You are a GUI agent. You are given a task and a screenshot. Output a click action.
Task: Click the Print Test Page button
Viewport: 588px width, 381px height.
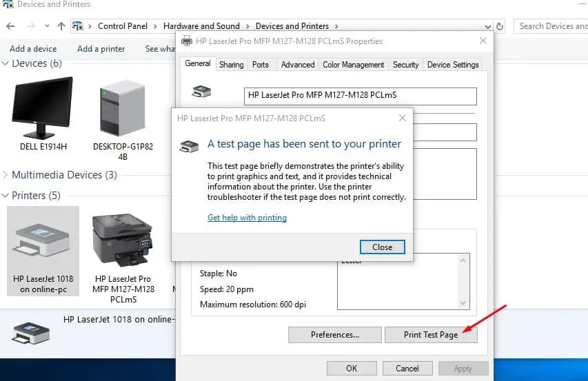(431, 335)
